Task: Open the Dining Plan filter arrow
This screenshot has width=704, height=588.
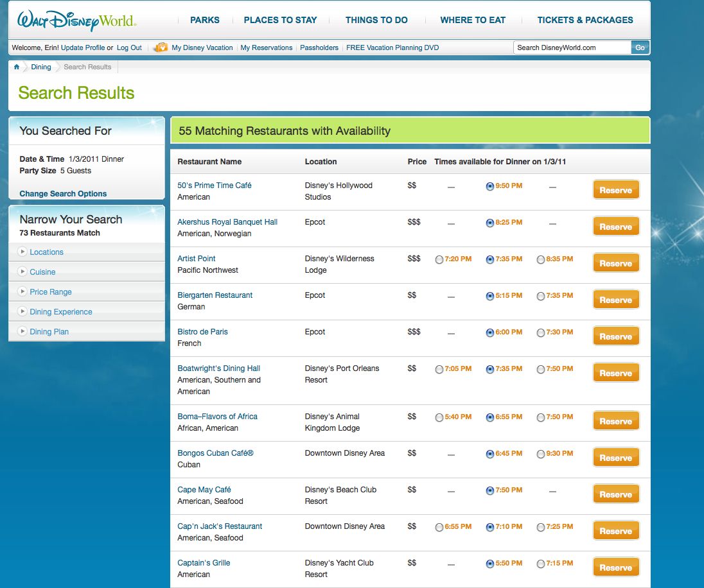Action: click(22, 332)
